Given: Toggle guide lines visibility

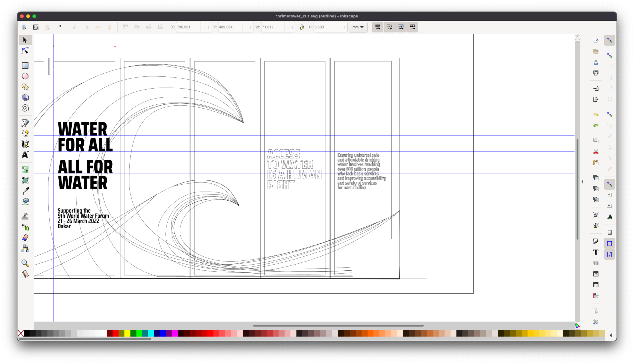Looking at the screenshot, I should [x=610, y=254].
